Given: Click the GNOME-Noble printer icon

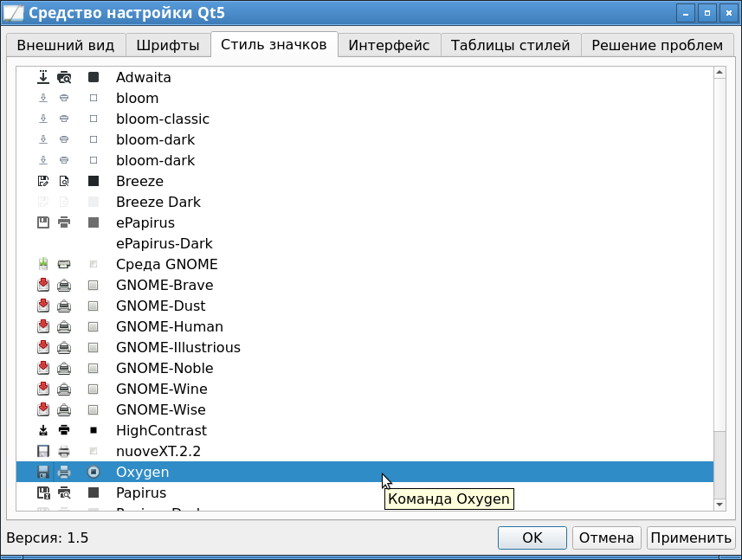Looking at the screenshot, I should [64, 369].
